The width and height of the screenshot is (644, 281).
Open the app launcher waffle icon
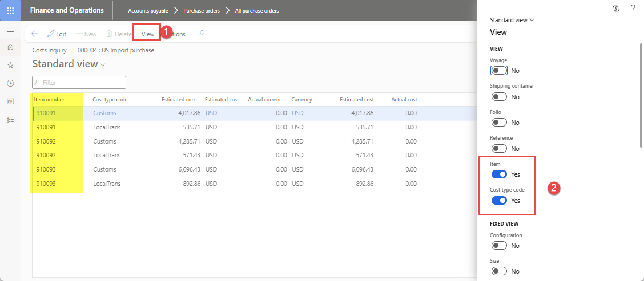pyautogui.click(x=10, y=10)
